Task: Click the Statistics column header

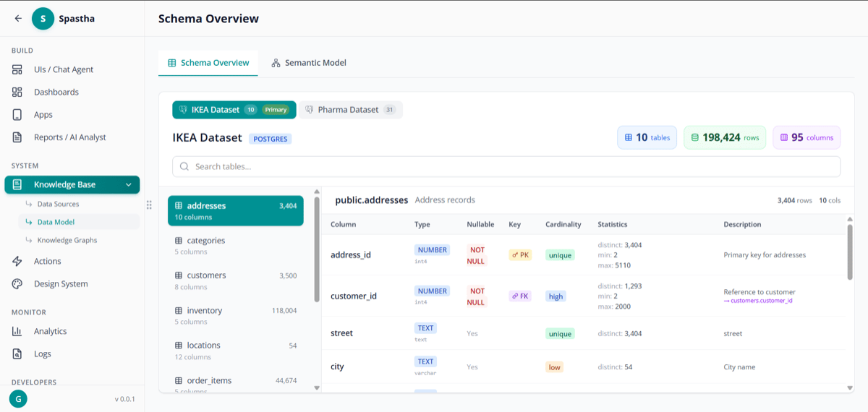Action: point(613,224)
